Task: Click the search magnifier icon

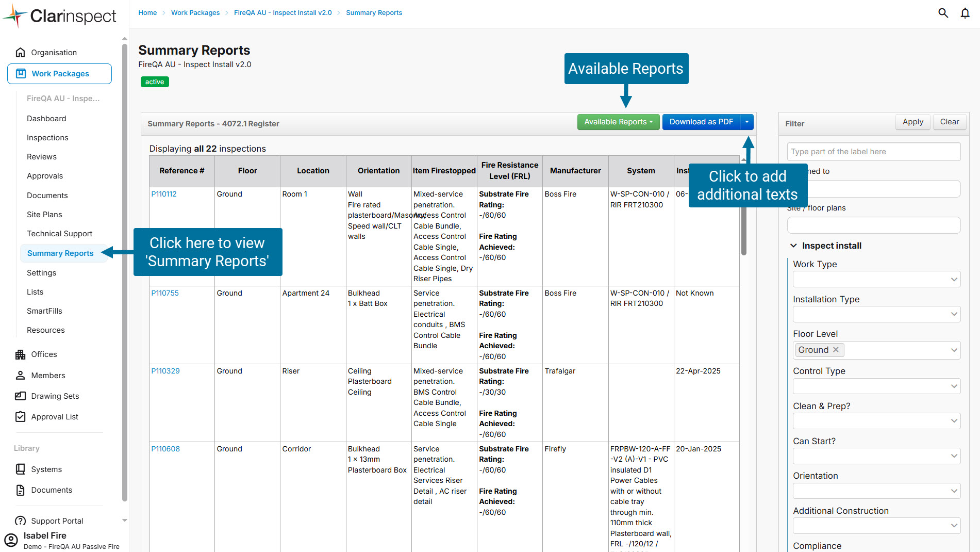Action: tap(943, 13)
